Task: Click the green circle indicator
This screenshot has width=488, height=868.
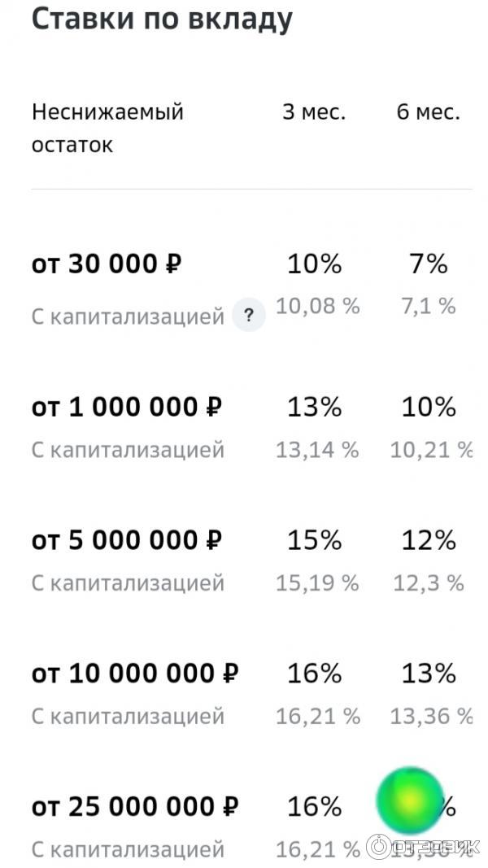Action: (x=410, y=800)
